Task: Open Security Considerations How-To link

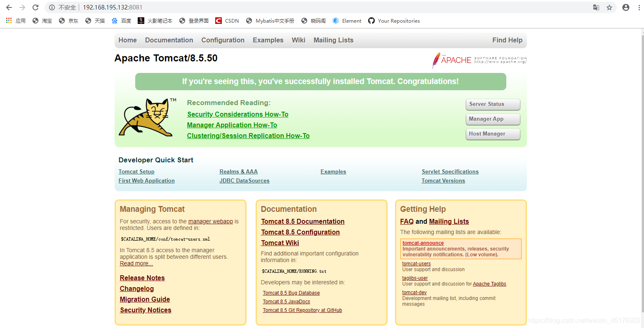Action: pyautogui.click(x=238, y=115)
